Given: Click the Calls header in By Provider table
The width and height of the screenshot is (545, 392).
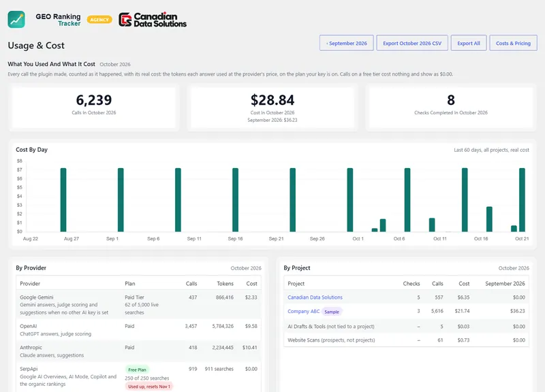Looking at the screenshot, I should pos(191,284).
